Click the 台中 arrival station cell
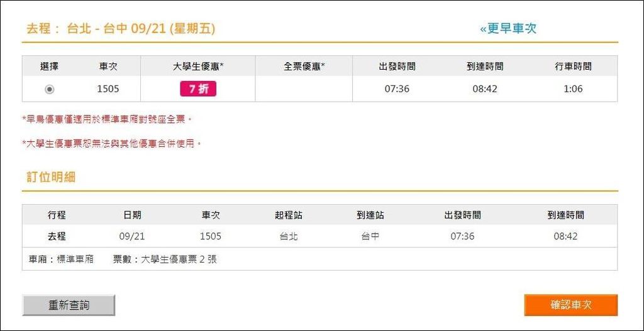The image size is (644, 331). point(370,237)
